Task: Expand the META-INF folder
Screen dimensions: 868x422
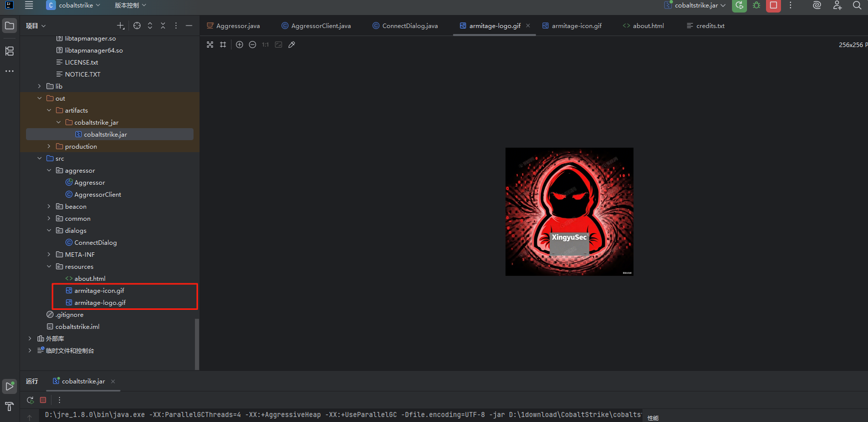Action: tap(49, 254)
